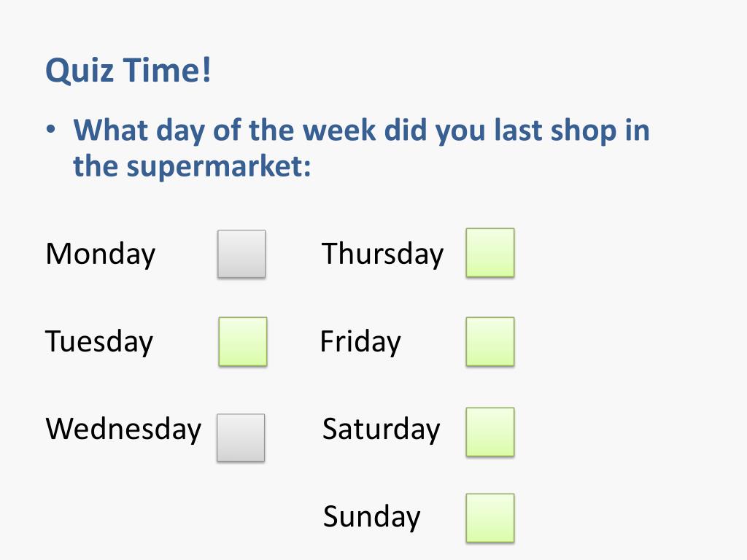The height and width of the screenshot is (560, 747).
Task: Click the word "supermarket:" in question
Action: 219,167
